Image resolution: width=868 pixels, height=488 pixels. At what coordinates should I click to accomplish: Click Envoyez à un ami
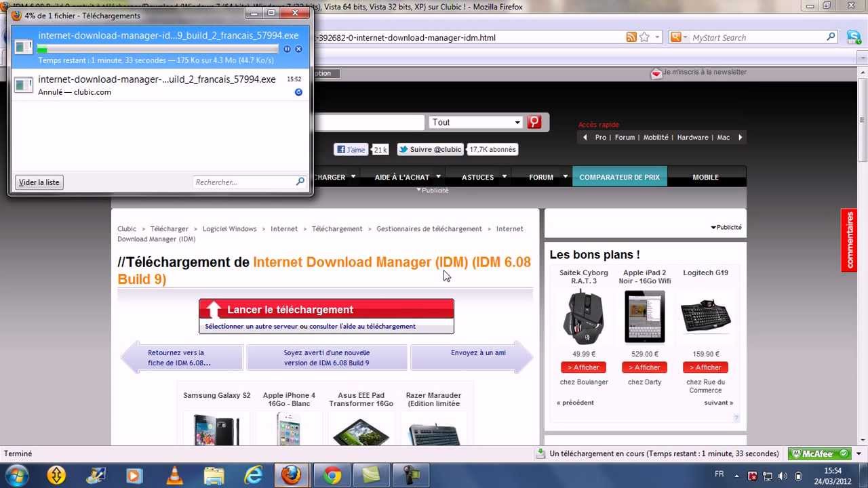click(x=478, y=352)
